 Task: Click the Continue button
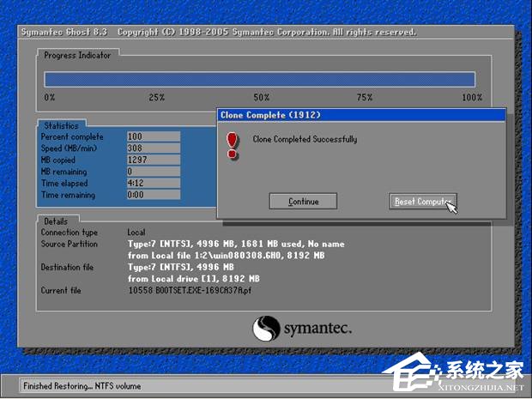tap(303, 202)
